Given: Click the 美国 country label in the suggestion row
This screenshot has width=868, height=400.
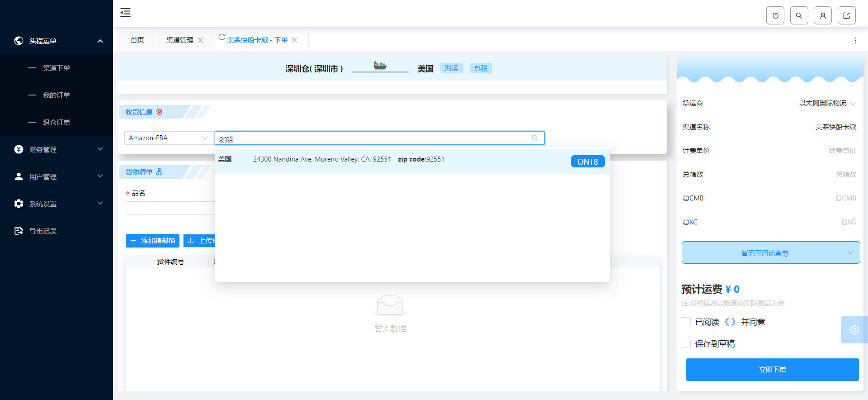Looking at the screenshot, I should [x=225, y=159].
